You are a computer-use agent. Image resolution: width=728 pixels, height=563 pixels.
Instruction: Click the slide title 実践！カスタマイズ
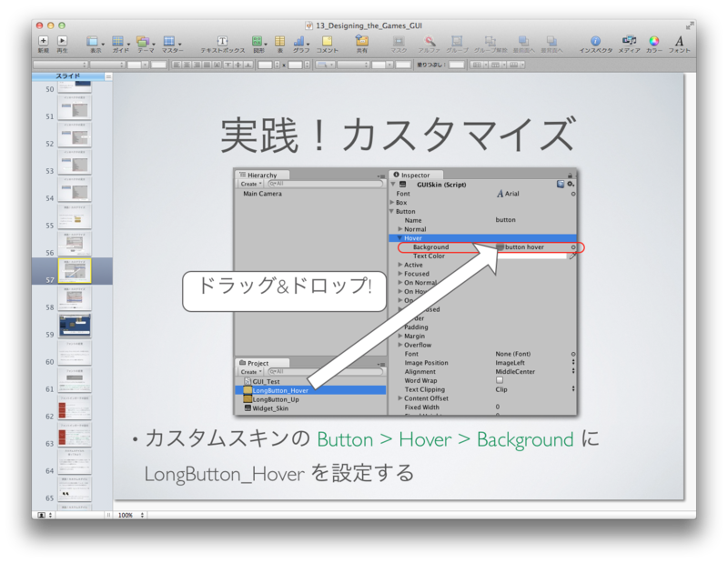[x=399, y=135]
